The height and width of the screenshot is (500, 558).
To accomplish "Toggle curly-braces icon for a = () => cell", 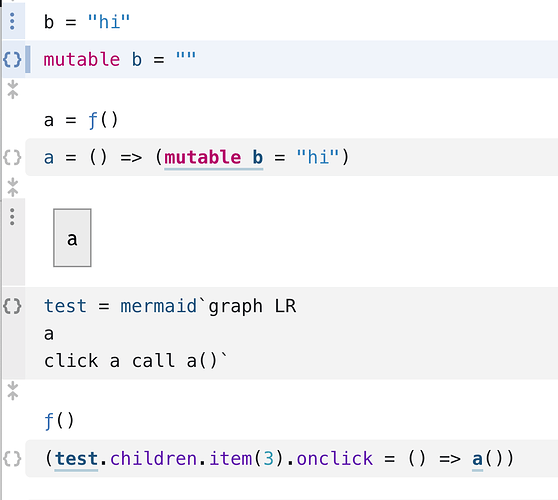I will 12,157.
